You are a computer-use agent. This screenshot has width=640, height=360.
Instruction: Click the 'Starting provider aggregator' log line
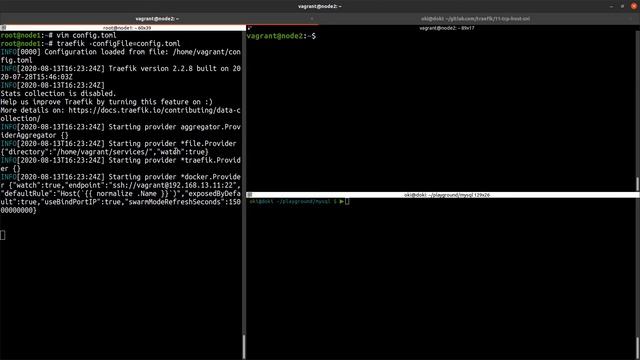click(x=120, y=131)
